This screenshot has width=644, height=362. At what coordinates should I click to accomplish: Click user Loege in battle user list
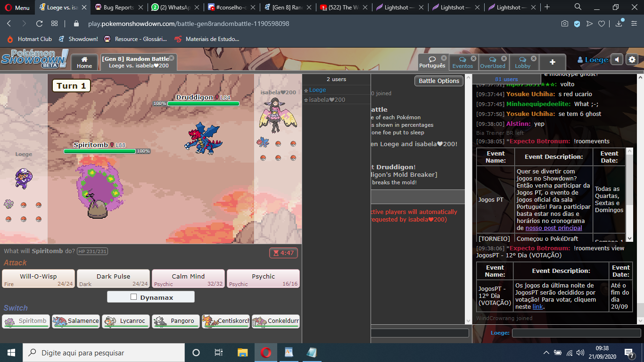point(317,90)
